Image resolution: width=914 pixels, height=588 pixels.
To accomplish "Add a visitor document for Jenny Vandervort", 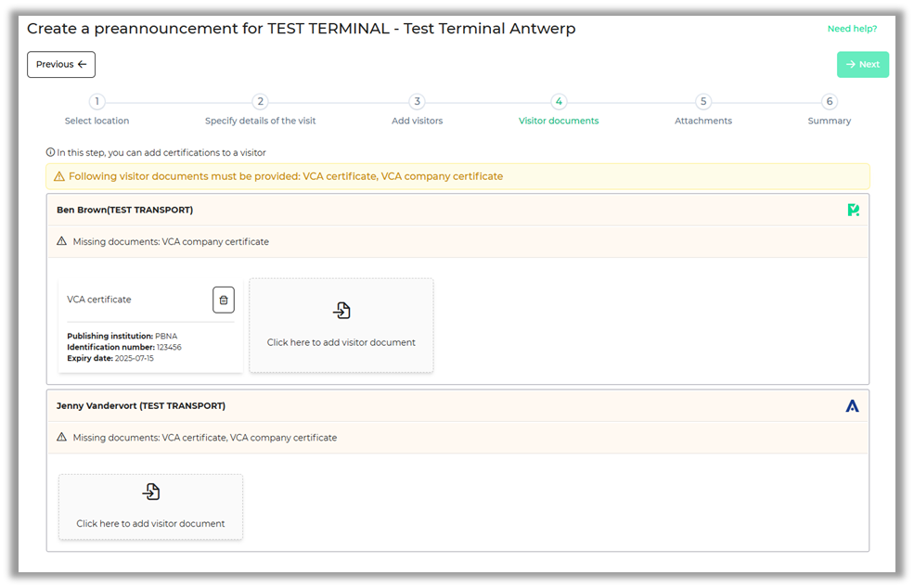I will pyautogui.click(x=150, y=506).
